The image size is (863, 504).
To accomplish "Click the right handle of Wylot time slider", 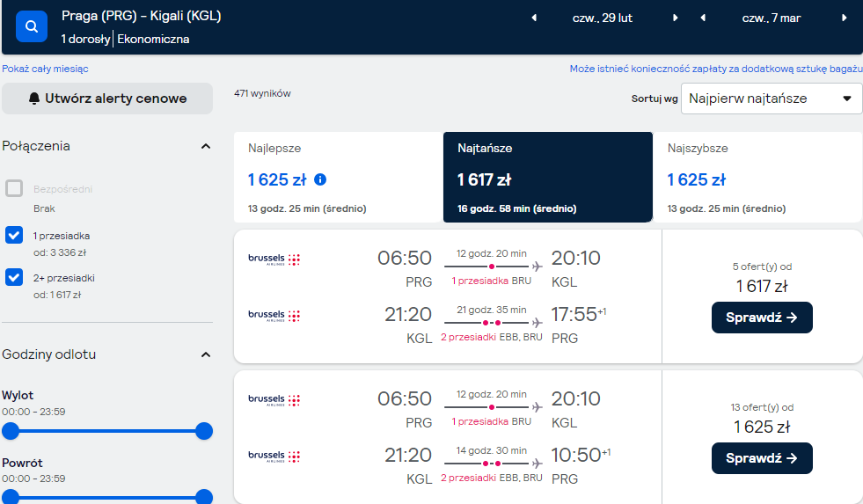I will click(203, 431).
